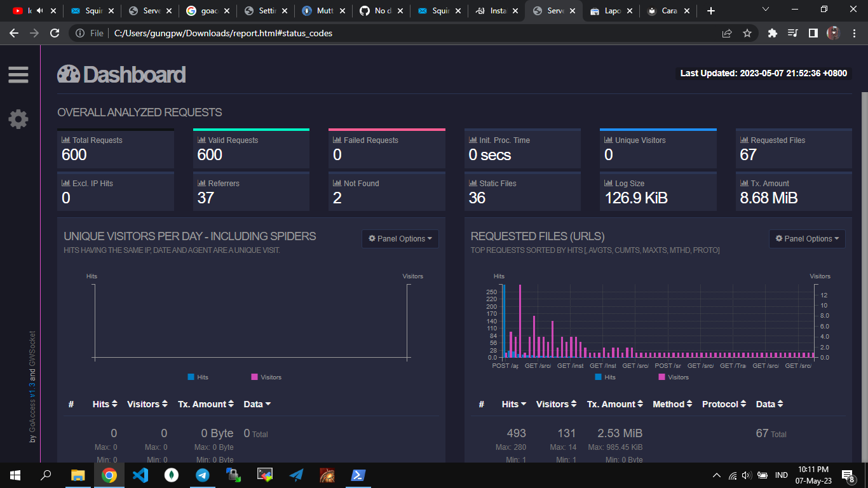Open the Chrome extensions puzzle icon
The width and height of the screenshot is (868, 488).
click(772, 33)
